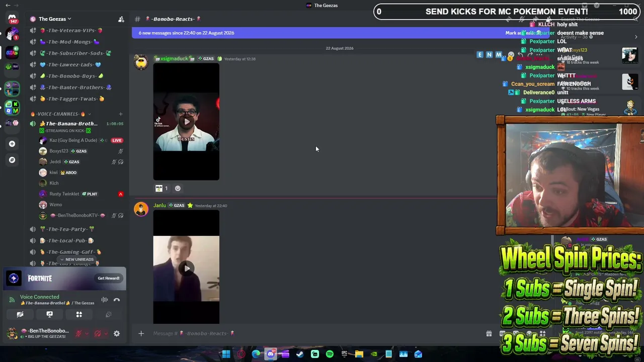This screenshot has width=644, height=362.
Task: Open Discord direct messages home icon
Action: click(x=12, y=18)
